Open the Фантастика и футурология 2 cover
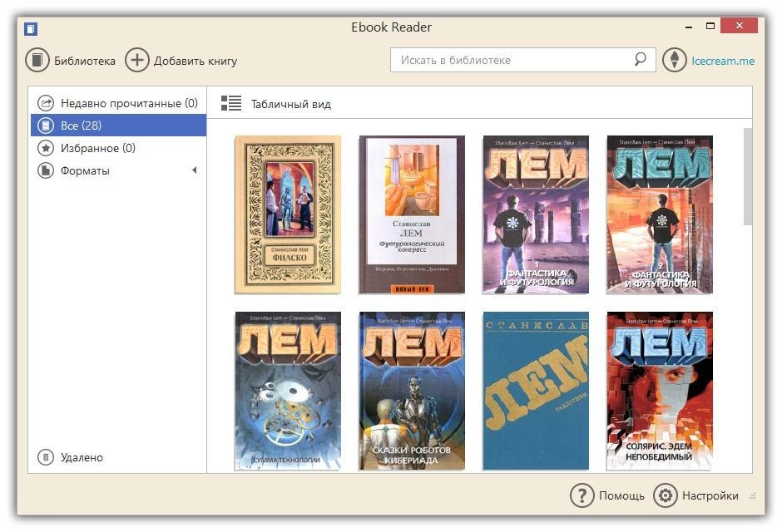 click(x=660, y=214)
